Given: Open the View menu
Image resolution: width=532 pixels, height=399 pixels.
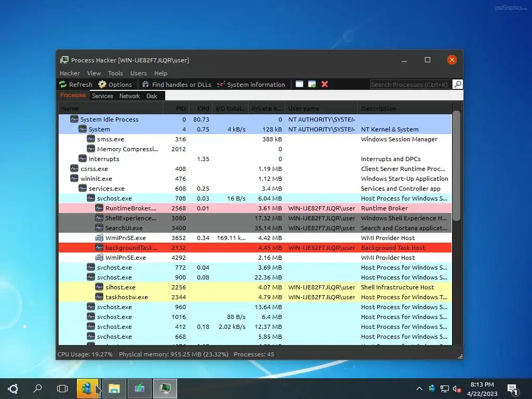Looking at the screenshot, I should (94, 73).
